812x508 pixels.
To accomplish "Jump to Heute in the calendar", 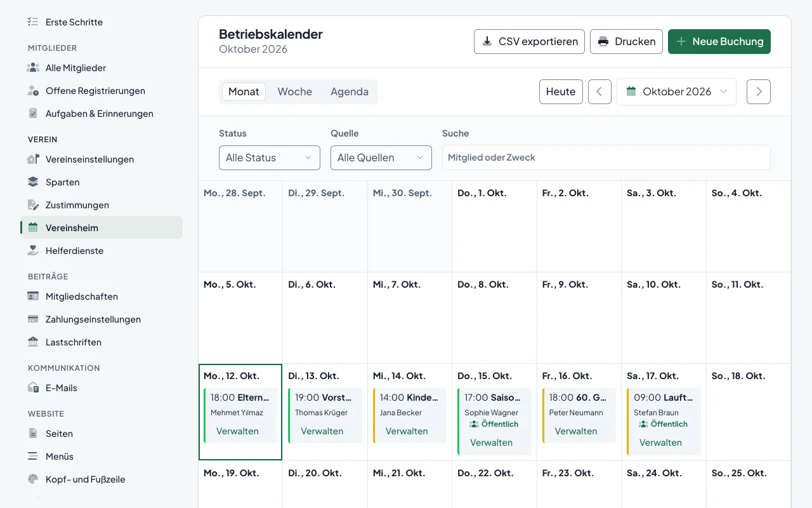I will pos(561,91).
